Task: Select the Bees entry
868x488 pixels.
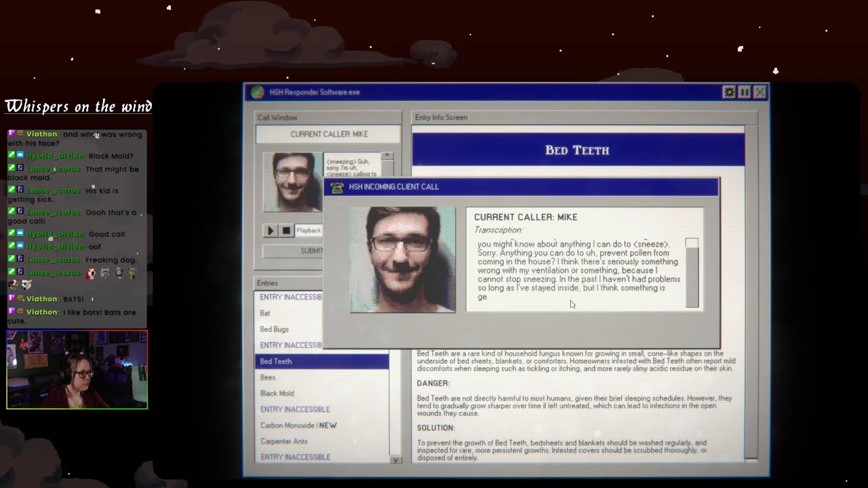Action: [x=322, y=378]
